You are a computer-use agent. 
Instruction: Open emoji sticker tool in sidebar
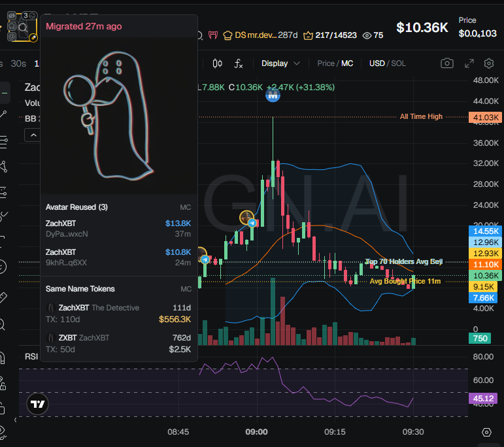3,267
